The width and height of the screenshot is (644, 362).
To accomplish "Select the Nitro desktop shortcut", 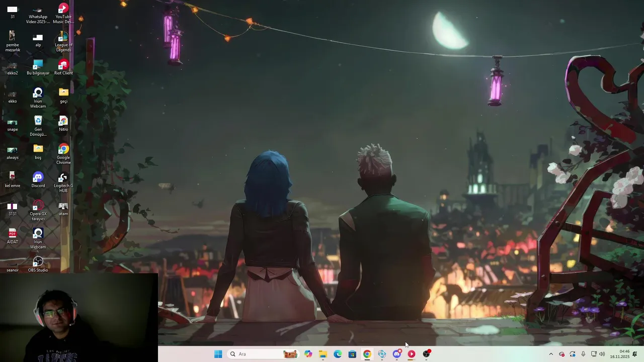I will [x=63, y=124].
